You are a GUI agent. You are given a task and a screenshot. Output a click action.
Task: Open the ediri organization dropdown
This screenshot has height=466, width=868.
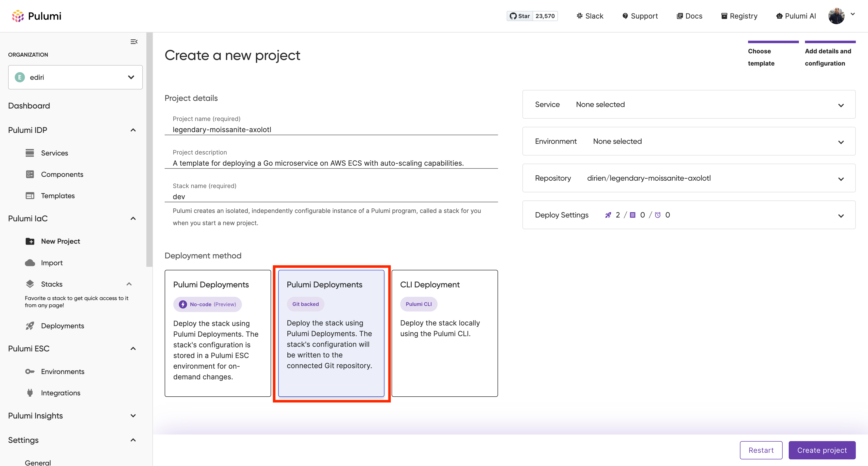75,77
